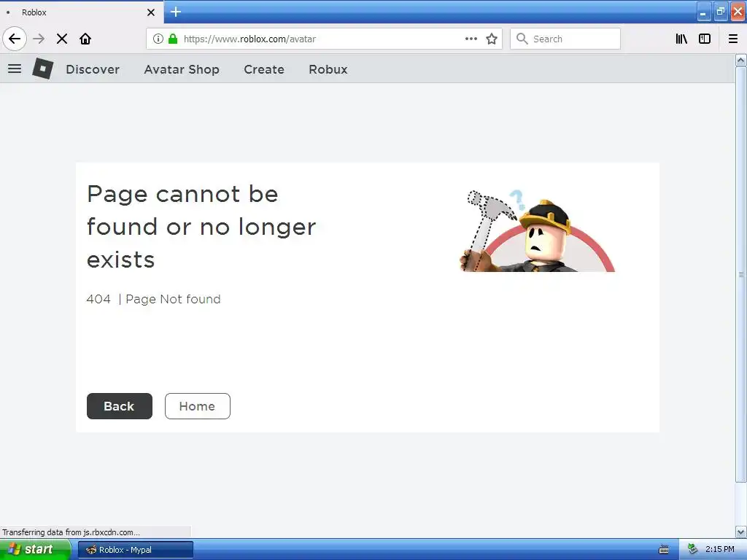Stop loading with the X button

pos(62,39)
